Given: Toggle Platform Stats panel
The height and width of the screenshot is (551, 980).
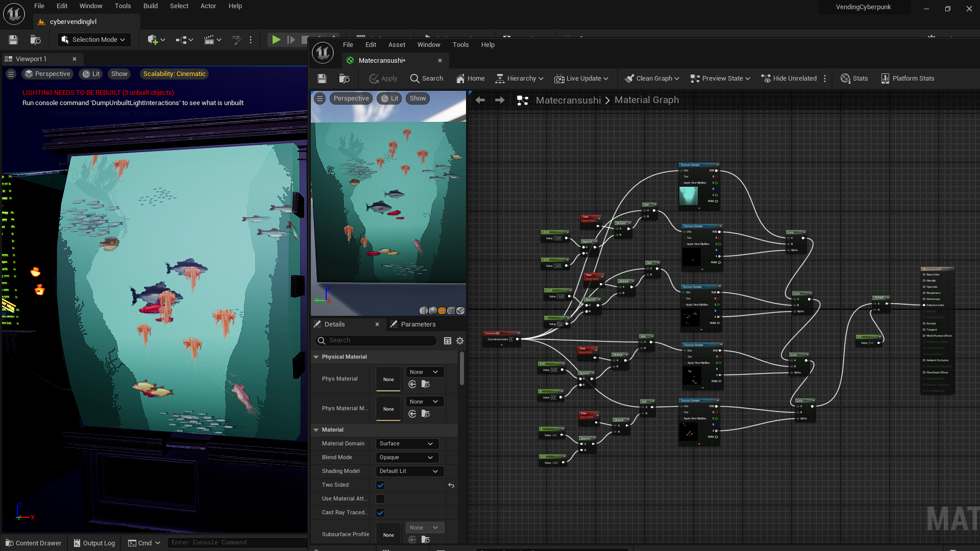Looking at the screenshot, I should click(908, 79).
